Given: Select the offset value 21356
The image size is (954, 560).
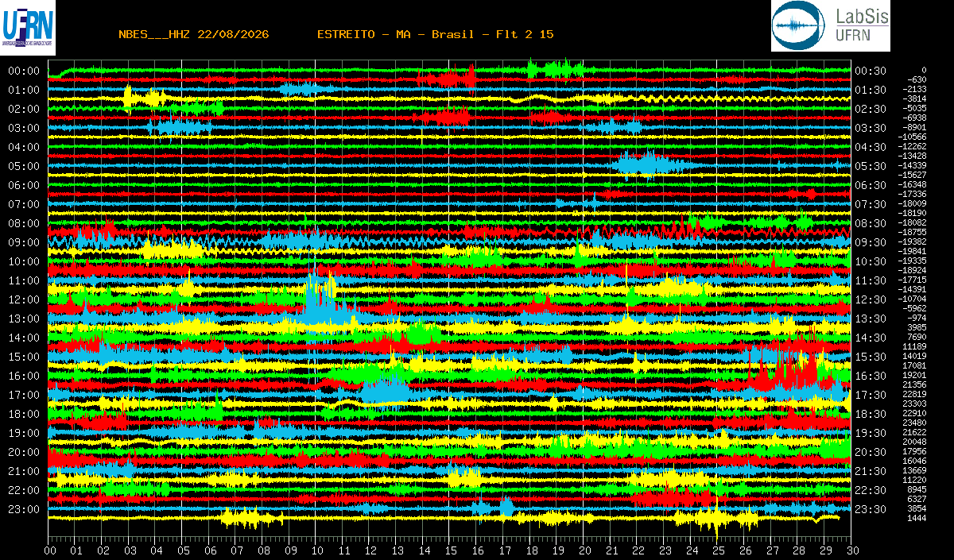Looking at the screenshot, I should 915,384.
